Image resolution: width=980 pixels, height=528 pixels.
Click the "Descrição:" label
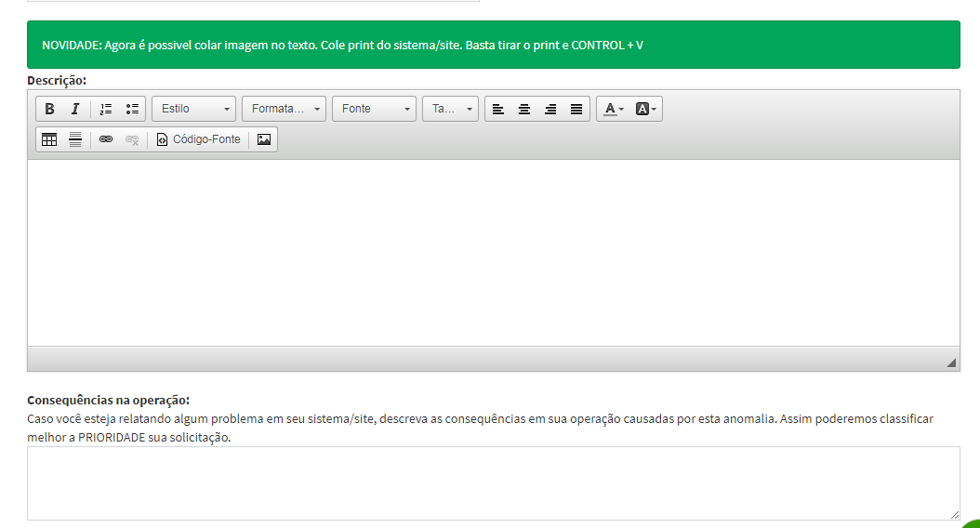56,80
